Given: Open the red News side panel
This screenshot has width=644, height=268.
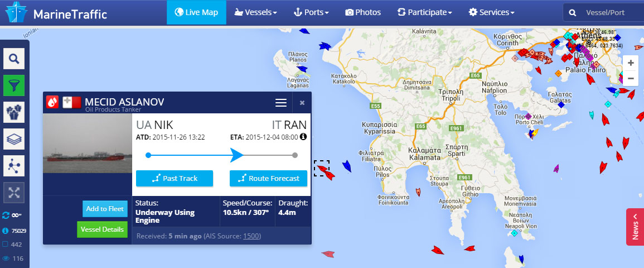Looking at the screenshot, I should tap(635, 227).
